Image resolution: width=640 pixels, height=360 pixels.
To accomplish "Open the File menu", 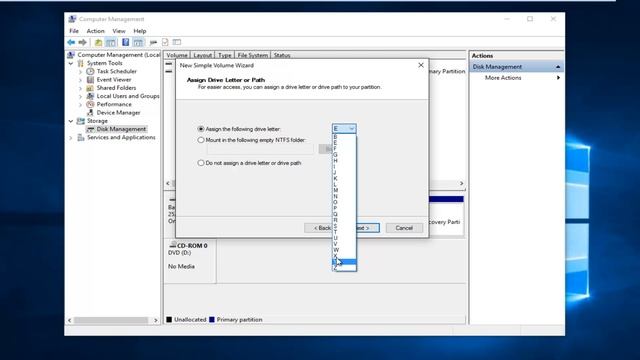I will [x=74, y=31].
